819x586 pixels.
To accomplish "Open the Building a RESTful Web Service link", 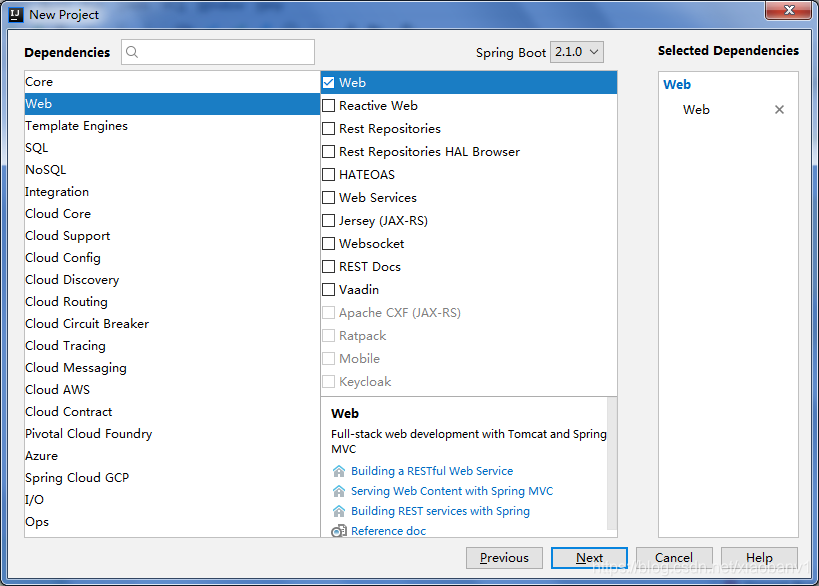I will 432,471.
